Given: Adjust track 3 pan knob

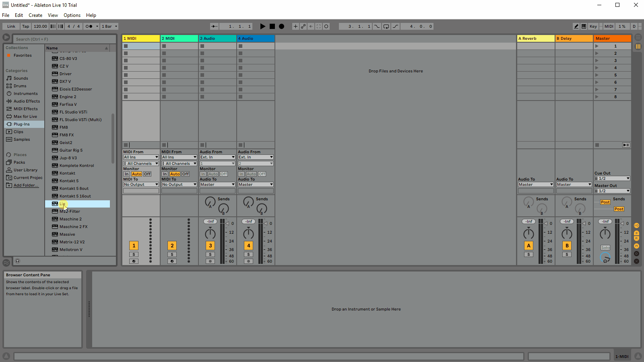Looking at the screenshot, I should (x=211, y=233).
